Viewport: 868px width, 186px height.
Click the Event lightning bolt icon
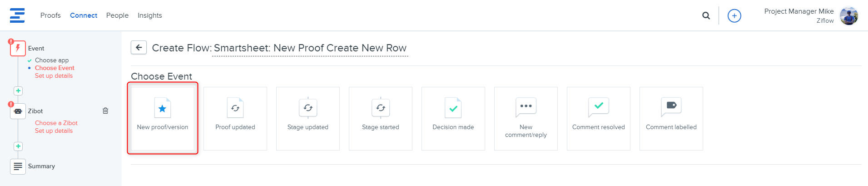coord(18,48)
